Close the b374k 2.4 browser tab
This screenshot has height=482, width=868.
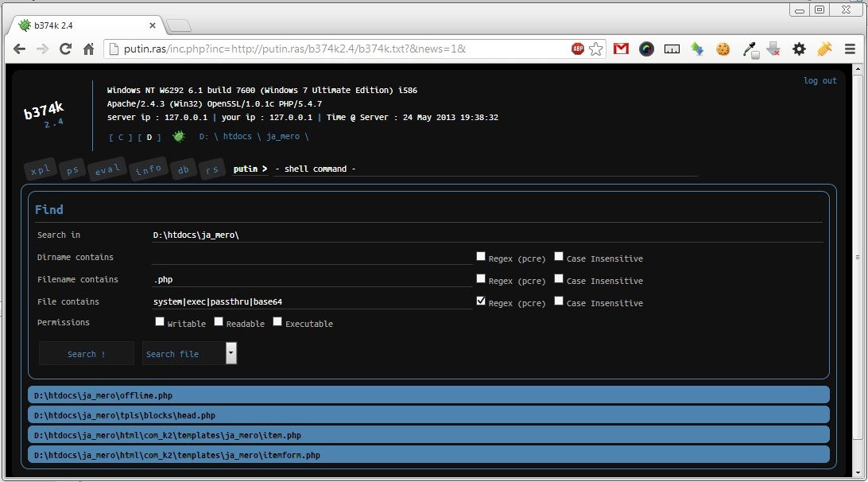[153, 25]
